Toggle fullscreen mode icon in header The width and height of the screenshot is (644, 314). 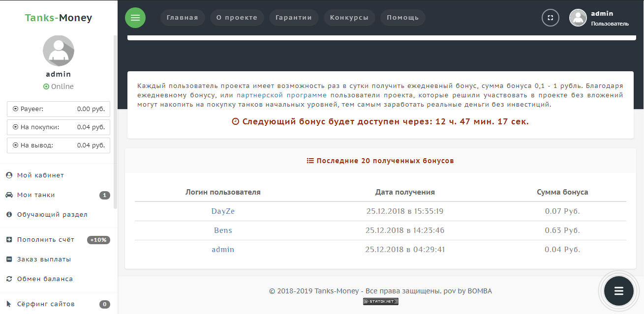551,18
